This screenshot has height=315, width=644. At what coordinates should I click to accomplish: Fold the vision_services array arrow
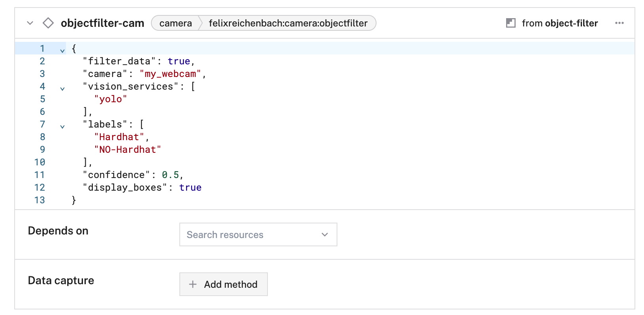coord(62,88)
